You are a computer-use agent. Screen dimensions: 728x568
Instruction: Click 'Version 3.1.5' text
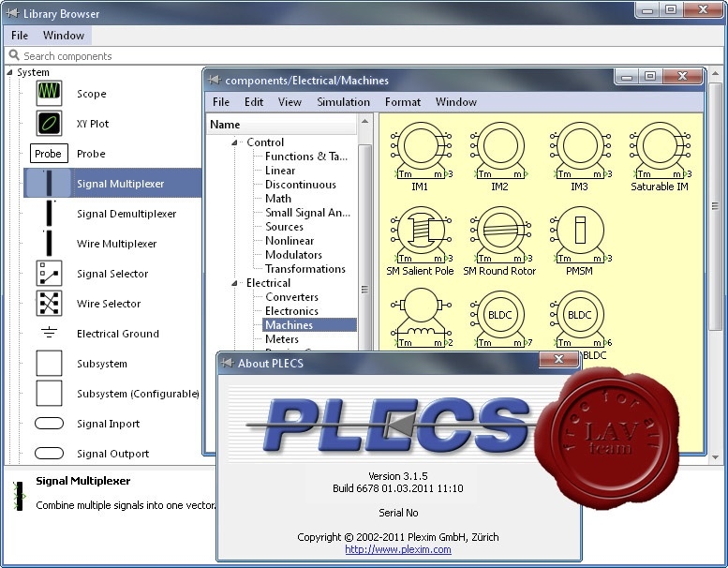pyautogui.click(x=398, y=476)
